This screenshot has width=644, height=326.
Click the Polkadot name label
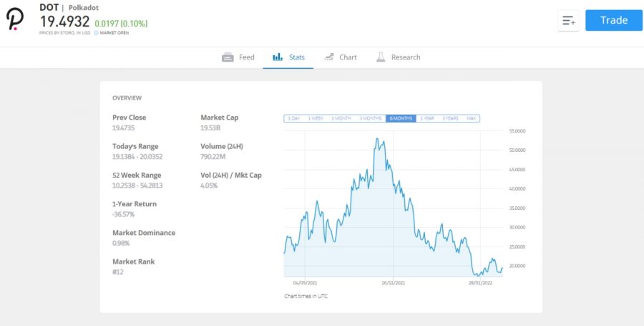pyautogui.click(x=84, y=8)
